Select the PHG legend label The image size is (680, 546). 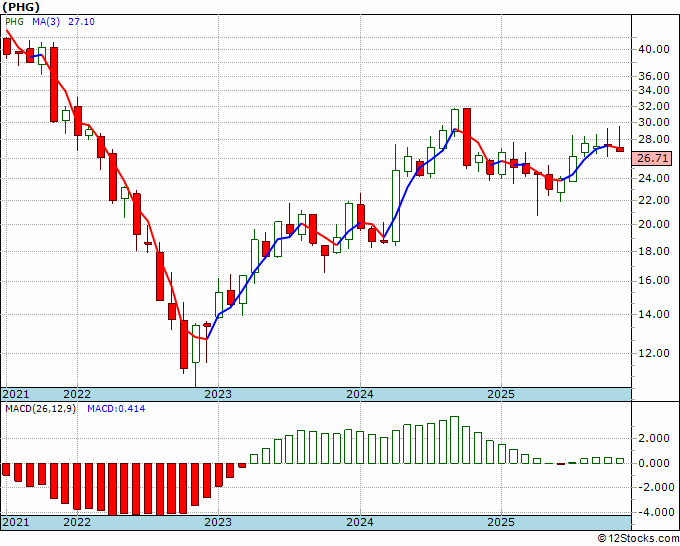coord(14,22)
